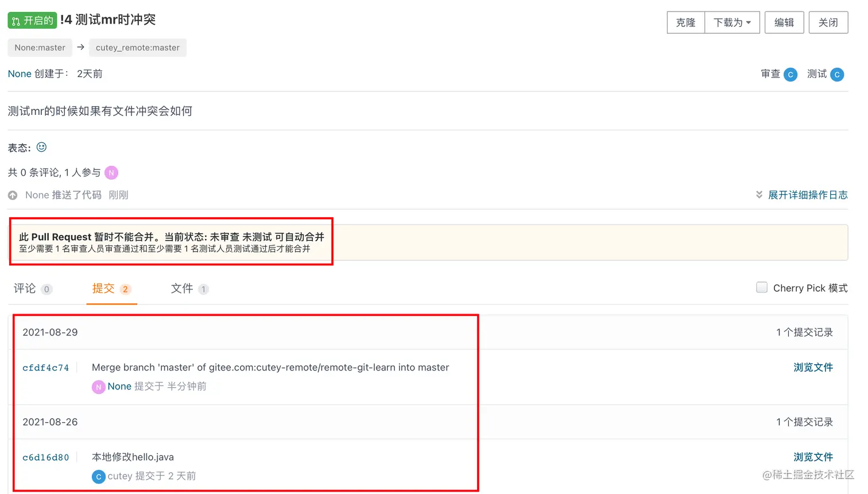Click the pink N participant avatar
The height and width of the screenshot is (494, 868).
click(111, 172)
